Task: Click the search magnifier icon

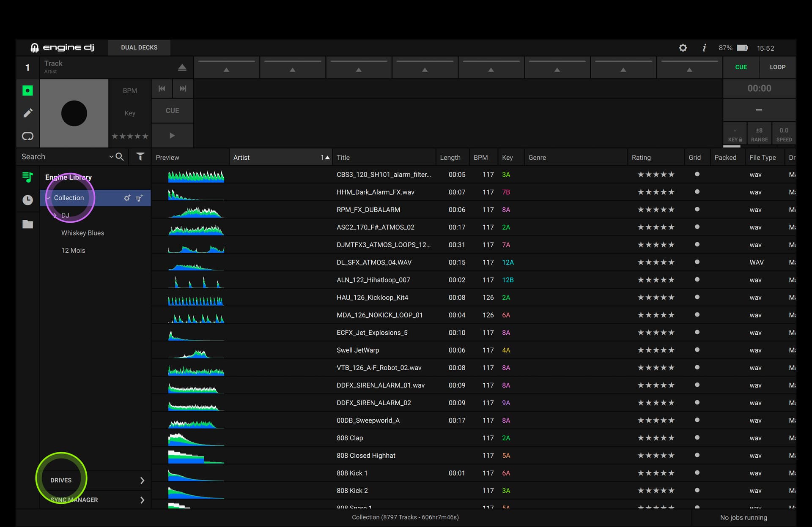Action: click(120, 157)
